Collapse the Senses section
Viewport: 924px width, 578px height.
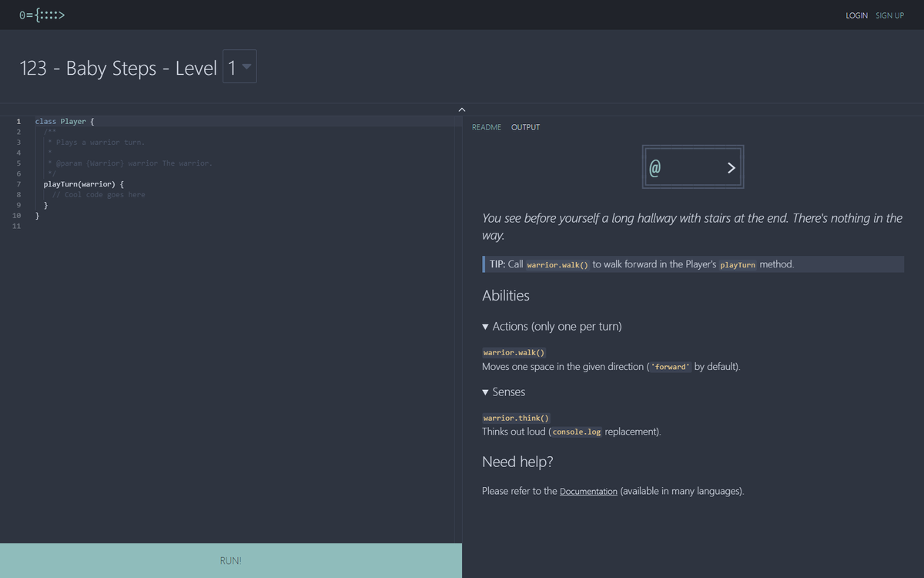[504, 391]
